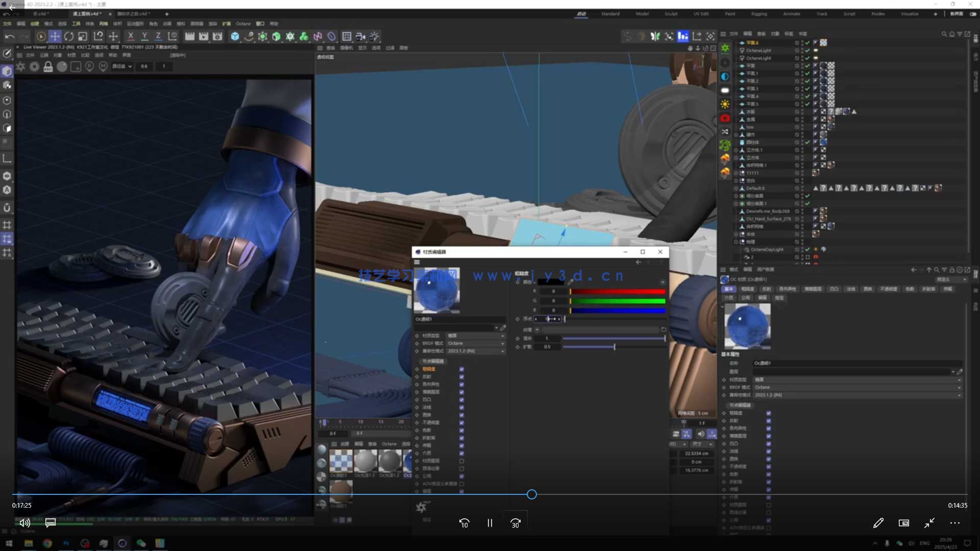Click the skip forward 30 seconds button

tap(515, 523)
